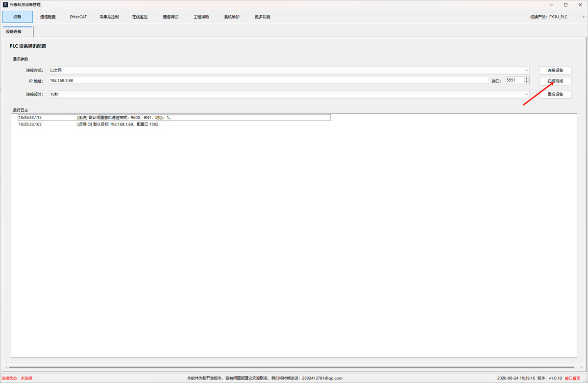Viewport: 588px width, 383px height.
Task: Minimize the 兴泰科技设备管理 window
Action: [550, 4]
